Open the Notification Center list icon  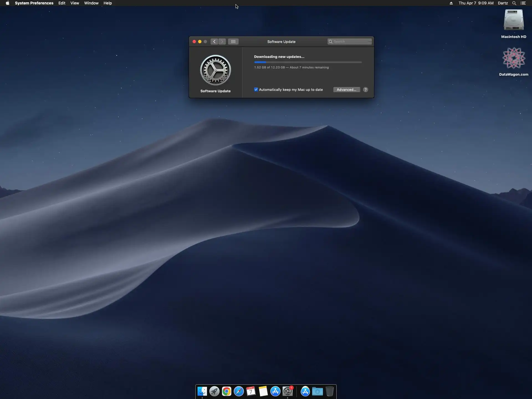[523, 3]
